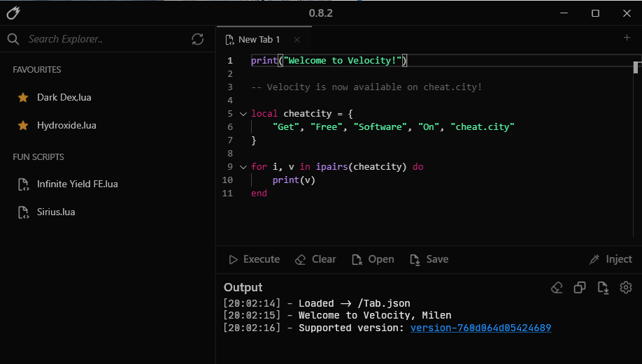Open a script file
The height and width of the screenshot is (364, 642).
[373, 259]
